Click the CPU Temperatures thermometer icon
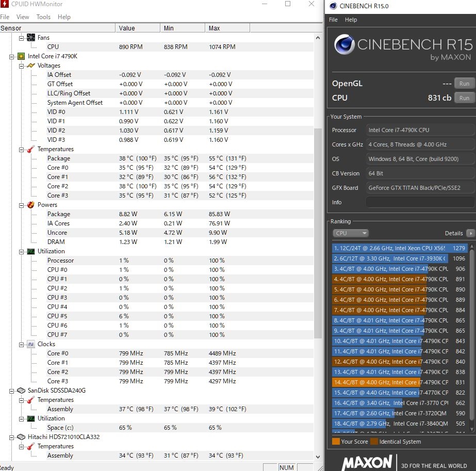Screen dimensions: 476x471 coord(31,149)
